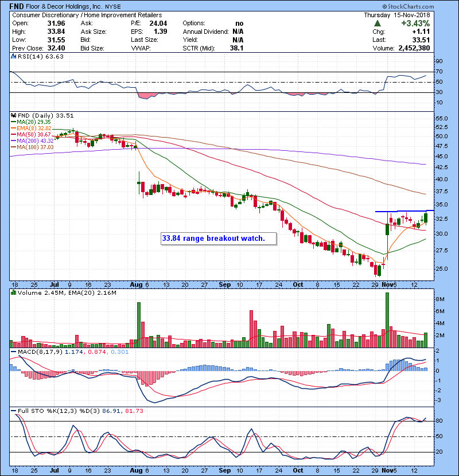The image size is (459, 476).
Task: Click the Annual Dividend N/A value
Action: [238, 32]
